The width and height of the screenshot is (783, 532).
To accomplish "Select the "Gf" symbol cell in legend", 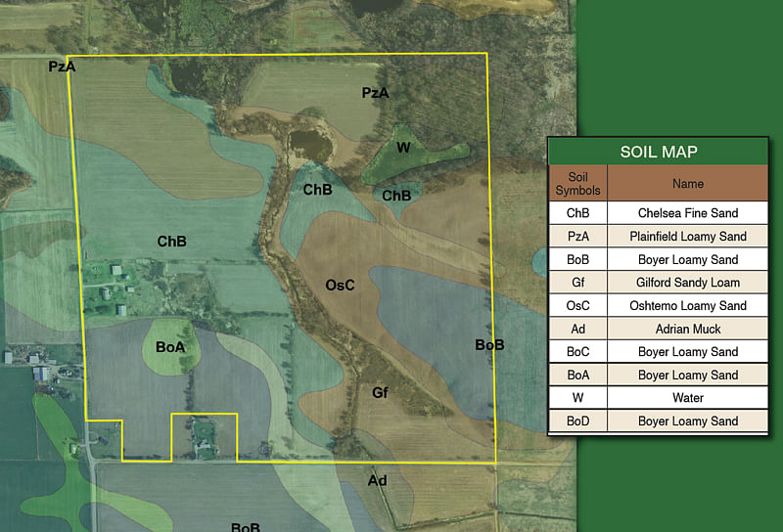I will 577,283.
